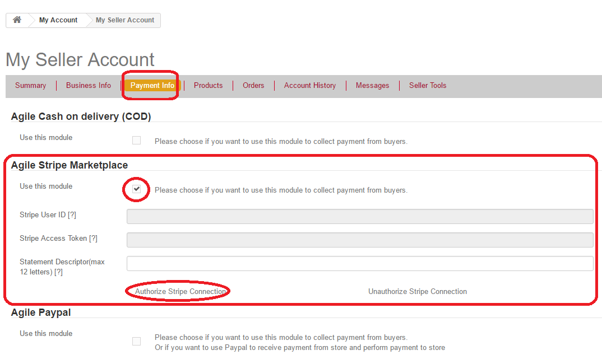
Task: Click Unauthorize Stripe Connection link
Action: coord(418,292)
